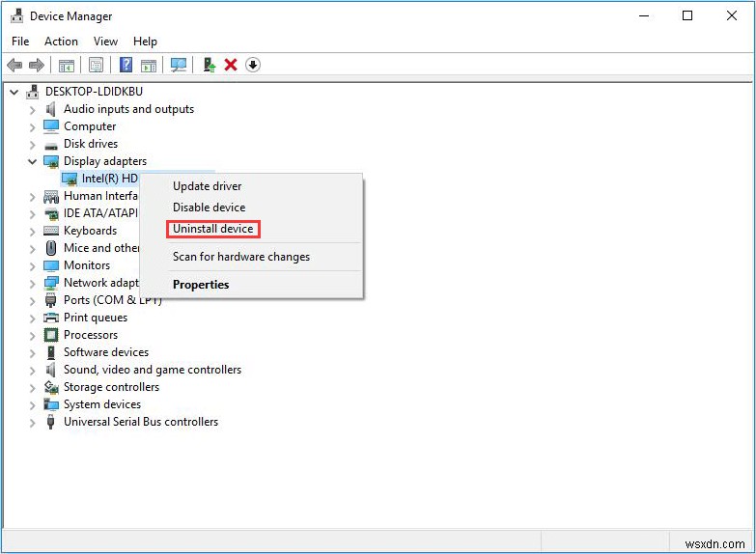Open the File menu
This screenshot has height=554, width=756.
[20, 42]
